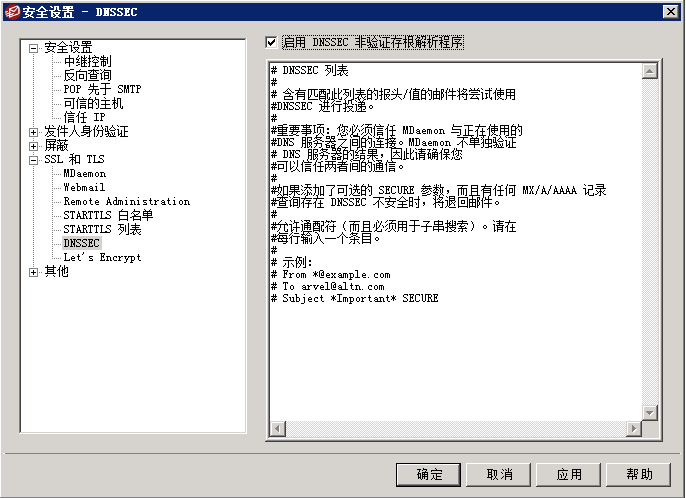Open the Webmail SSL settings
The height and width of the screenshot is (498, 686).
pyautogui.click(x=84, y=187)
